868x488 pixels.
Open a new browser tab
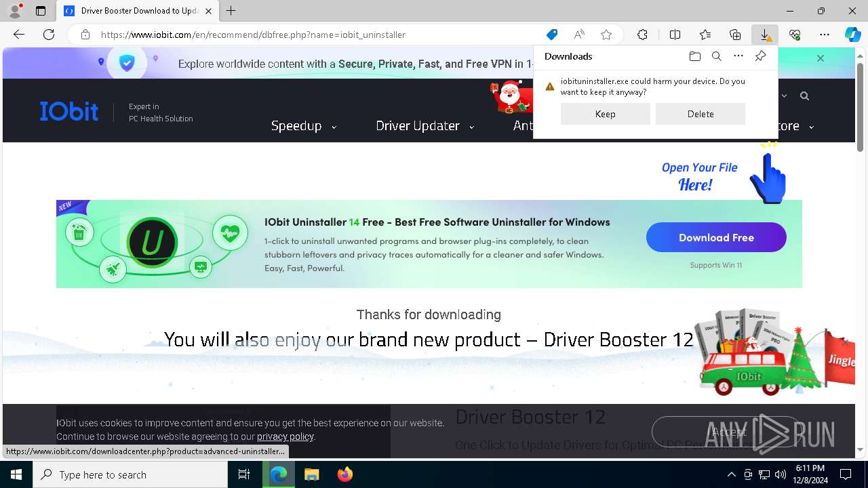coord(231,11)
